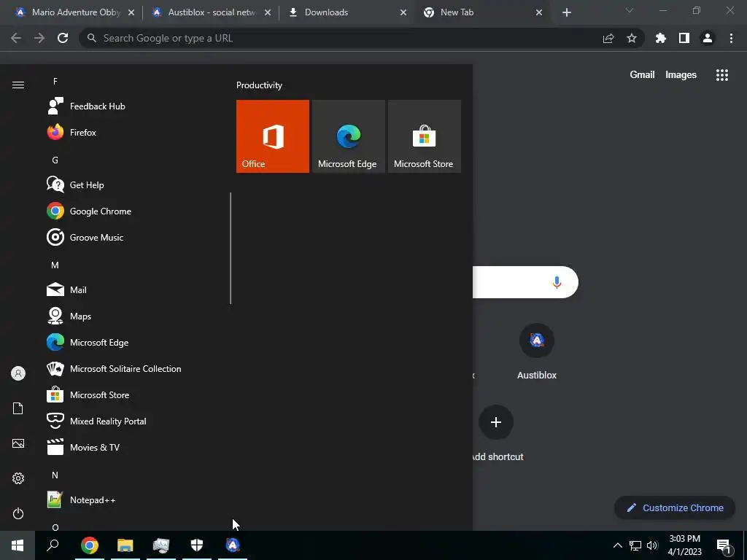Go back in Chrome
747x560 pixels.
(16, 38)
